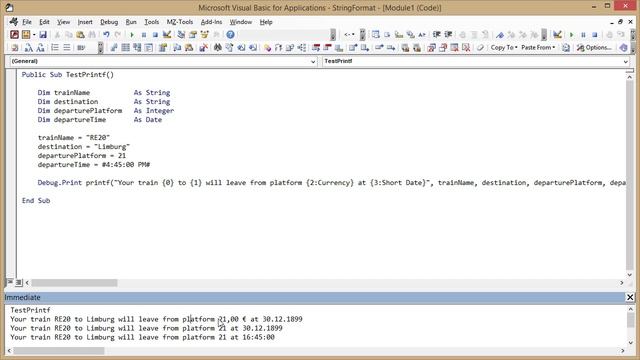The height and width of the screenshot is (360, 640).
Task: Run Sub with Standard toolbar green arrow
Action: 132,35
